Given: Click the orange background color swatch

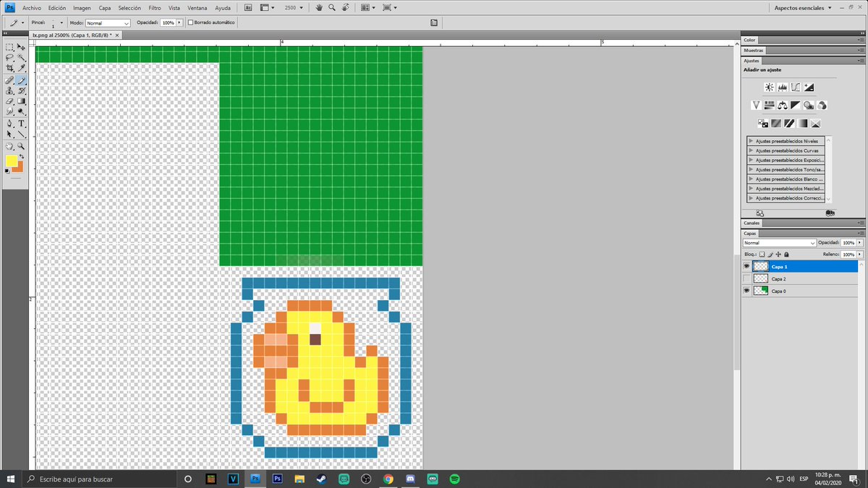Looking at the screenshot, I should tap(19, 167).
